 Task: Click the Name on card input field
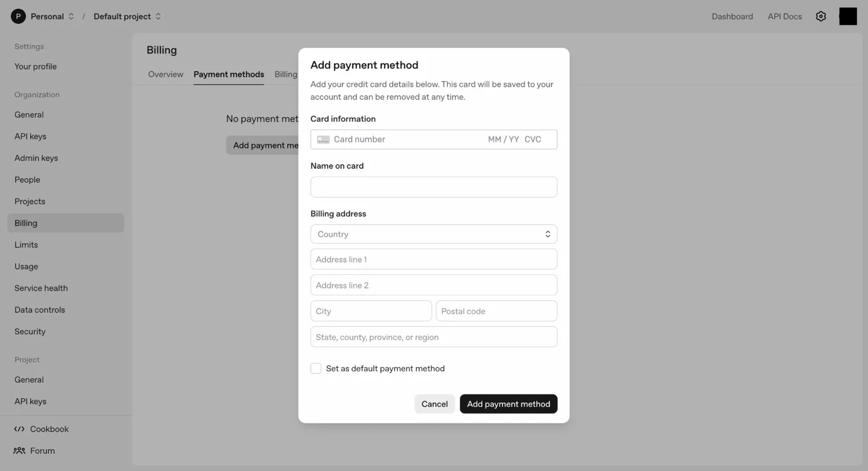tap(433, 187)
